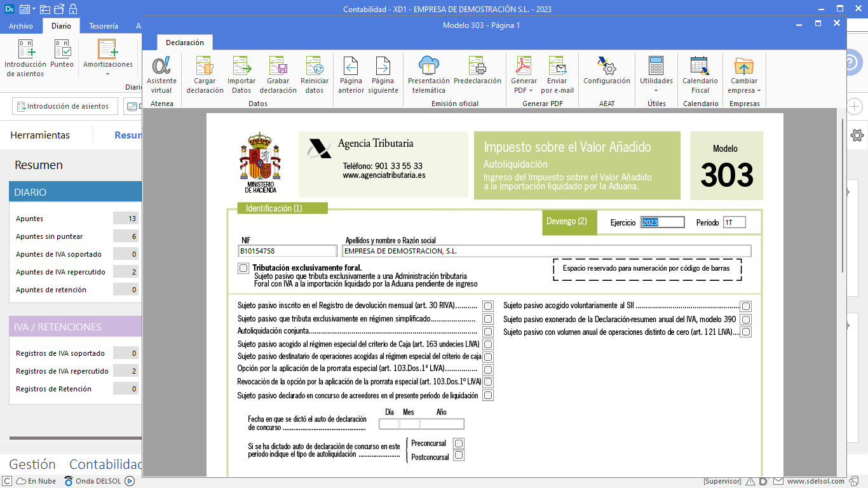Open the Tesorería ribbon tab

(x=104, y=26)
